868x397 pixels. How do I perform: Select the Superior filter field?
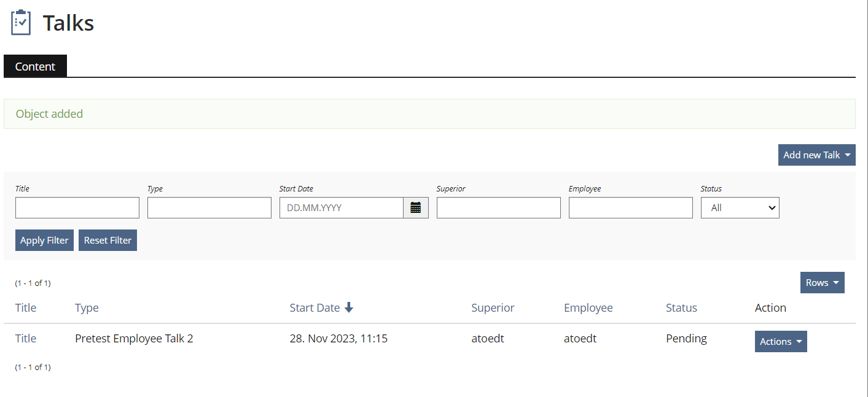[498, 208]
